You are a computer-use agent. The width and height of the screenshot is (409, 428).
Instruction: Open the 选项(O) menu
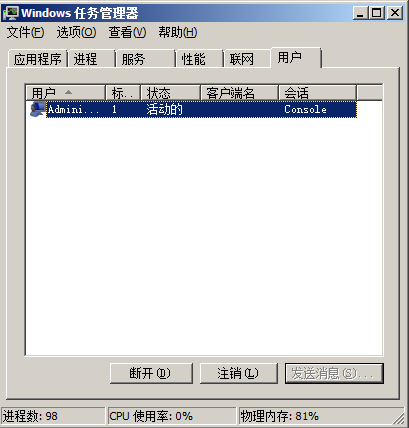[x=76, y=33]
